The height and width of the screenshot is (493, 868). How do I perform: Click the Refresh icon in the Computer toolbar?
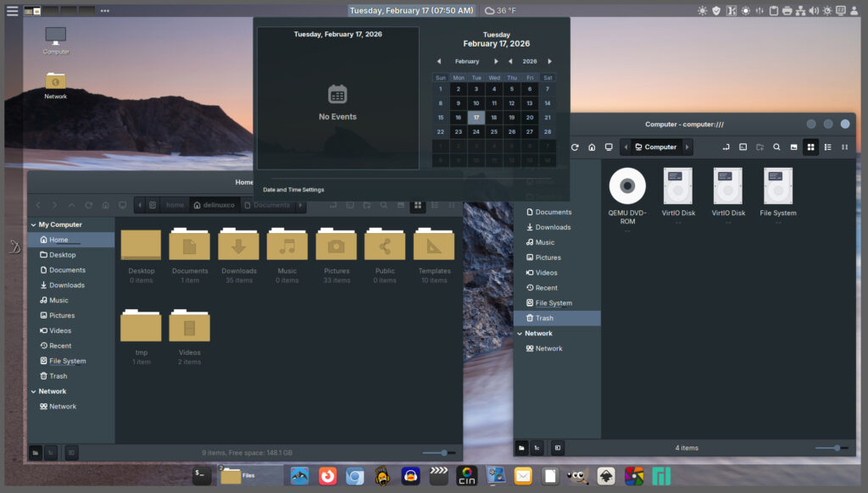(x=575, y=147)
